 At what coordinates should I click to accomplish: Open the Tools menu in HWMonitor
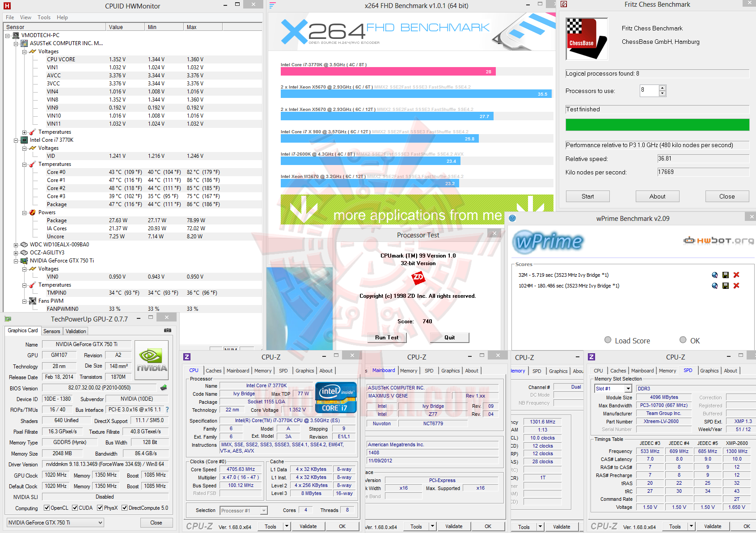[x=44, y=17]
